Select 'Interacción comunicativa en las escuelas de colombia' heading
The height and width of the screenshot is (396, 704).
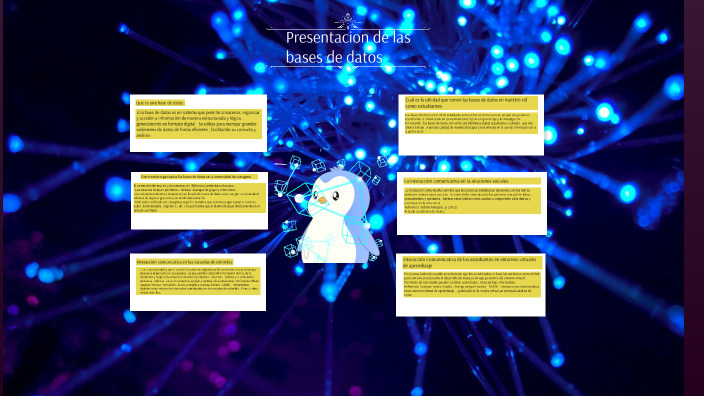[x=185, y=262]
